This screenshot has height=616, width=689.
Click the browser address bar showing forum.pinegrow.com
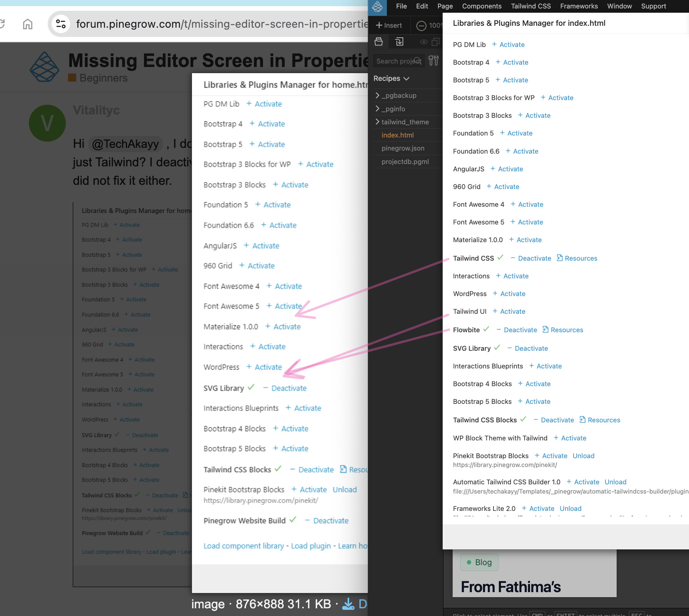[222, 24]
